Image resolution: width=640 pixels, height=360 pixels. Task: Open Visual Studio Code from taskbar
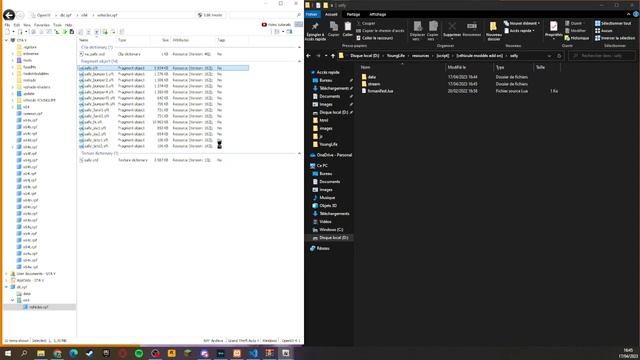(253, 353)
